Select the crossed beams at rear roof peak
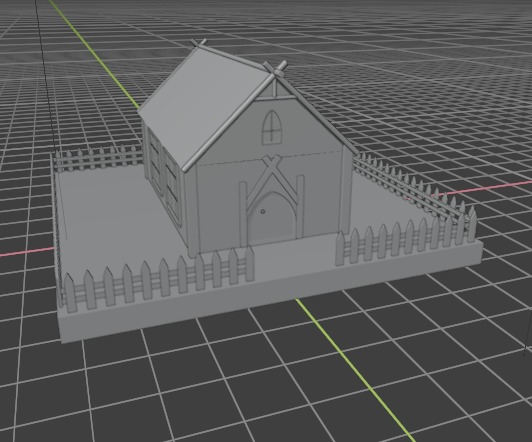This screenshot has height=442, width=532. click(x=199, y=43)
